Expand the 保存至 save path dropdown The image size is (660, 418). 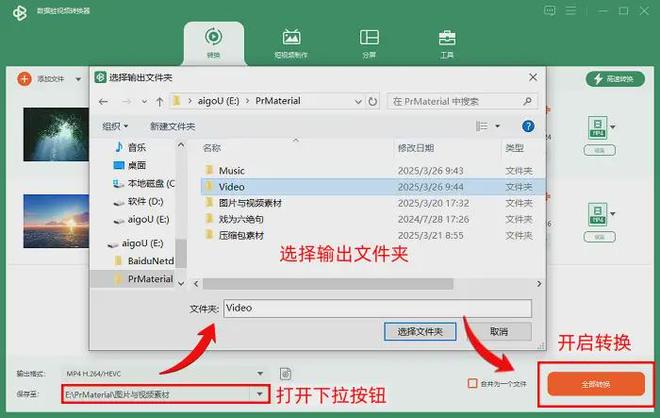pyautogui.click(x=260, y=395)
